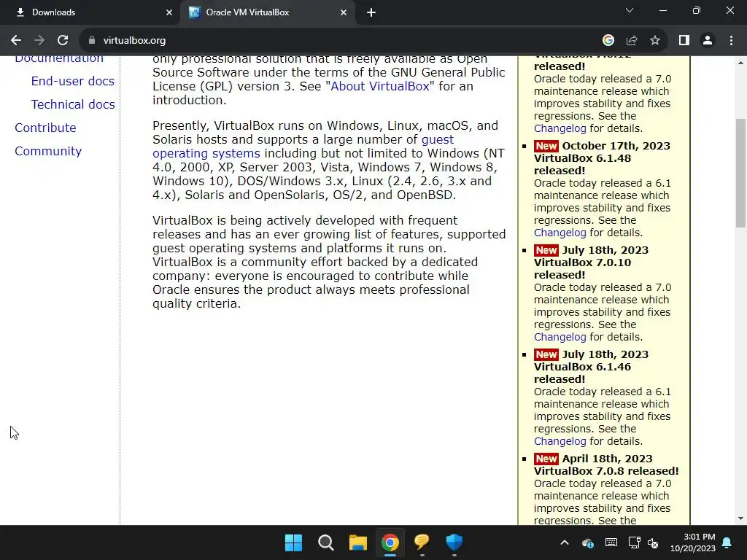Click the New badge beside October 17th
The image size is (747, 560).
point(546,146)
